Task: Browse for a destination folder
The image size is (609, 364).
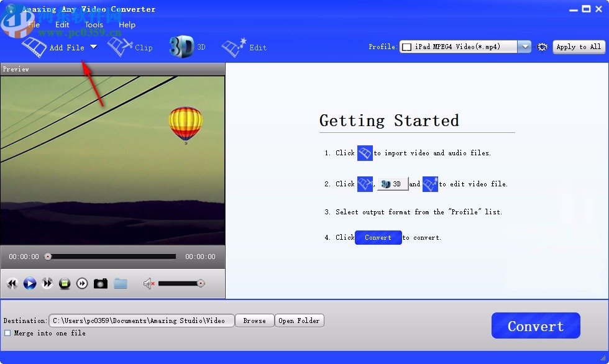Action: [x=254, y=321]
